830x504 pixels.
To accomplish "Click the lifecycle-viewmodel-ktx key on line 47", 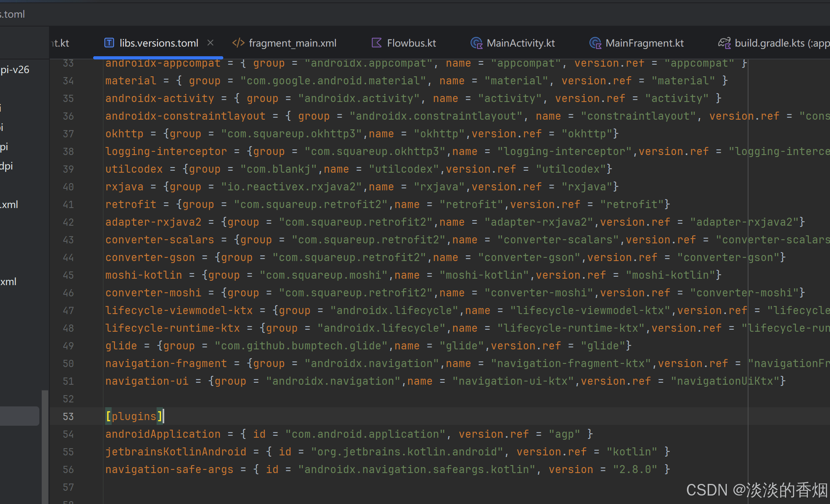I will (179, 310).
